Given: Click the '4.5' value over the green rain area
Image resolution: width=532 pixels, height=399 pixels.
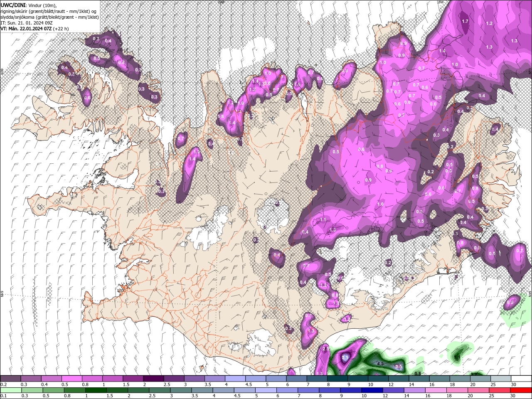Looking at the screenshot, I should pyautogui.click(x=380, y=364).
